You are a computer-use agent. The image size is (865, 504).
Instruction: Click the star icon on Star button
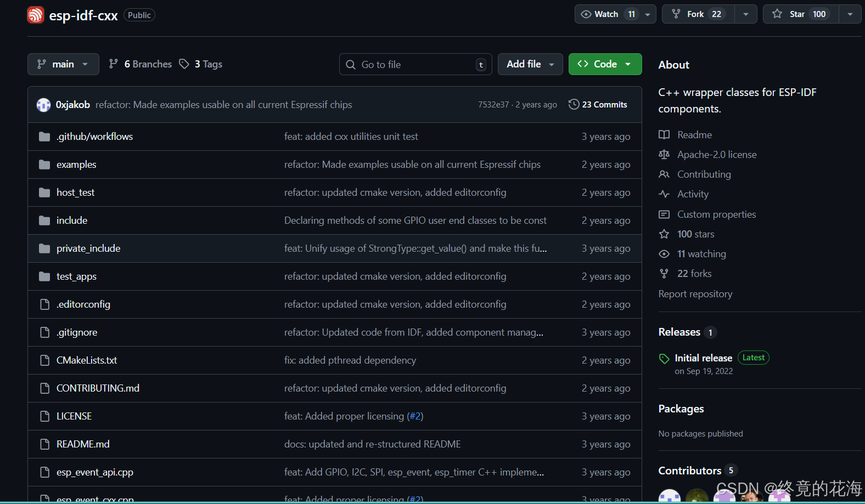point(777,14)
